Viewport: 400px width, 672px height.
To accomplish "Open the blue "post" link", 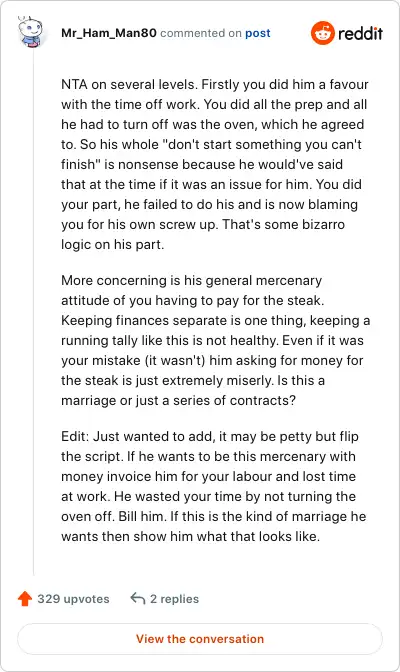I will (x=258, y=33).
